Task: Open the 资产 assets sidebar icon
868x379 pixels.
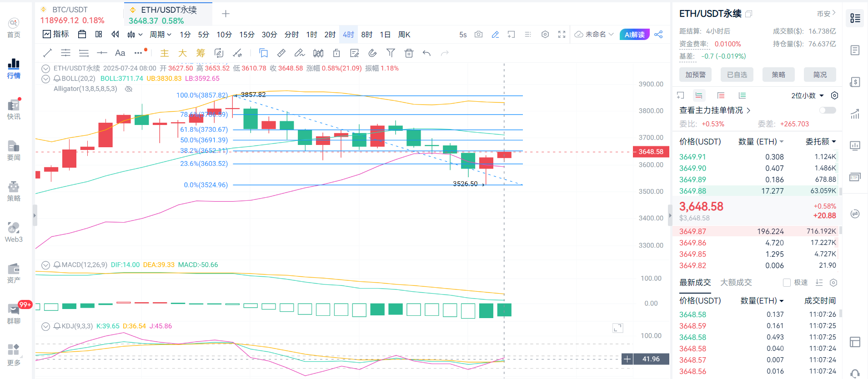Action: [x=14, y=273]
